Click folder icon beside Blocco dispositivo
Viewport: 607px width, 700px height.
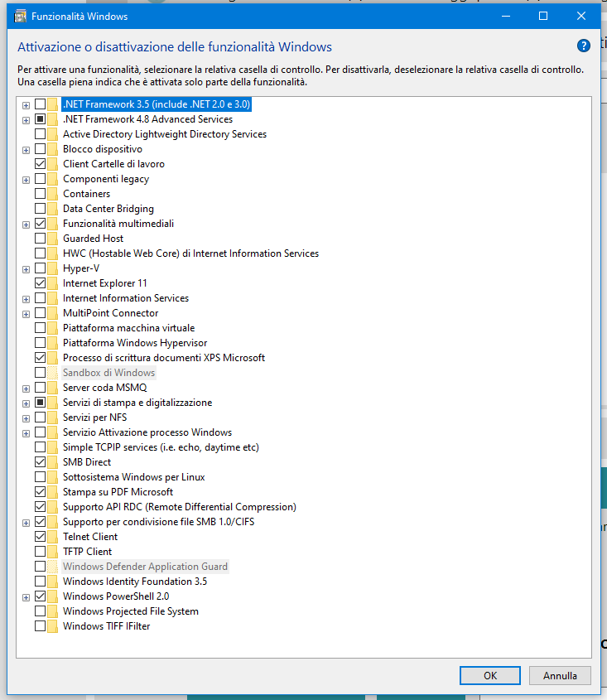pyautogui.click(x=53, y=149)
